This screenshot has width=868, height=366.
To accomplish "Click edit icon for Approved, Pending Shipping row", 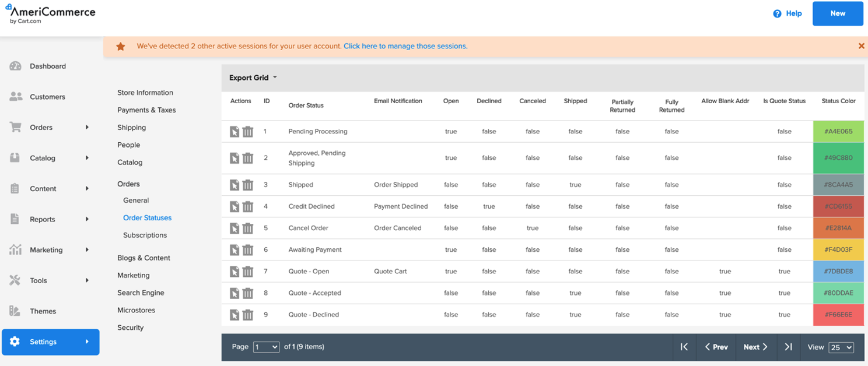I will [235, 158].
